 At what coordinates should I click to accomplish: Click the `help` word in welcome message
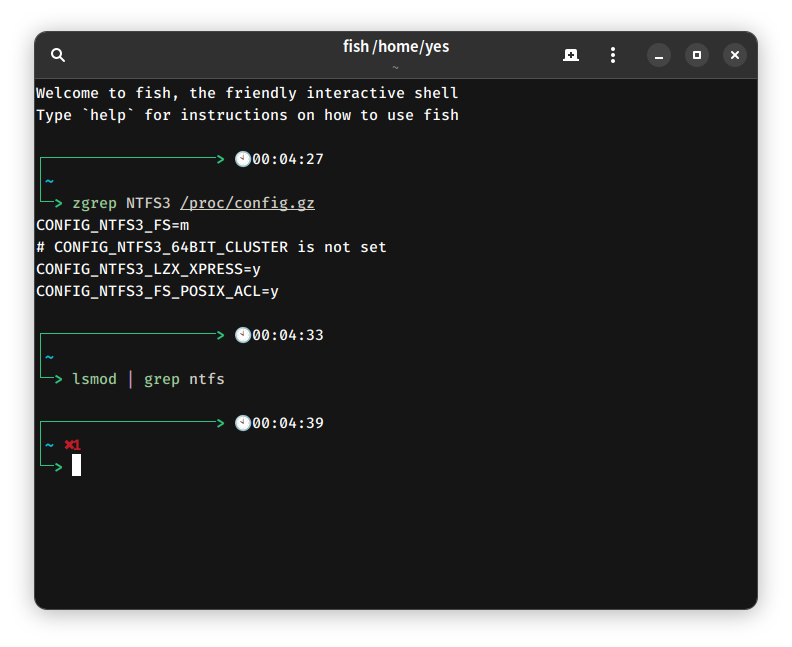[x=108, y=115]
